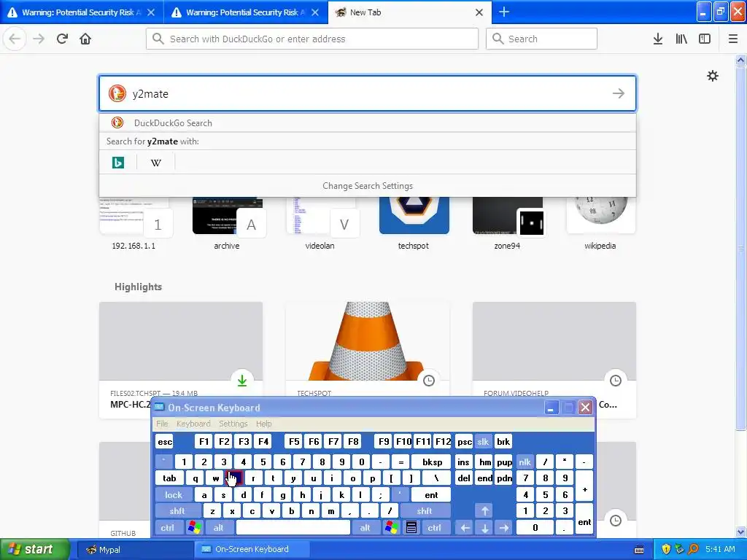Click the right arrow key on on-screen keyboard

[x=504, y=527]
